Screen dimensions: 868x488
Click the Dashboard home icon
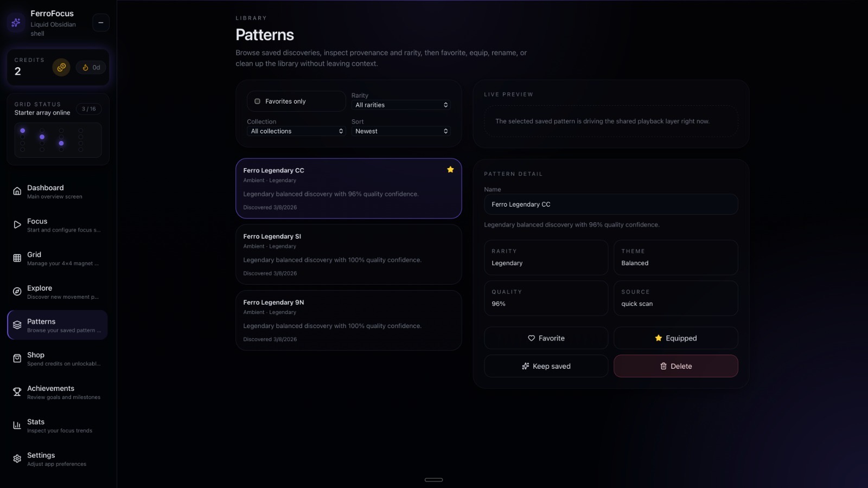pos(17,191)
